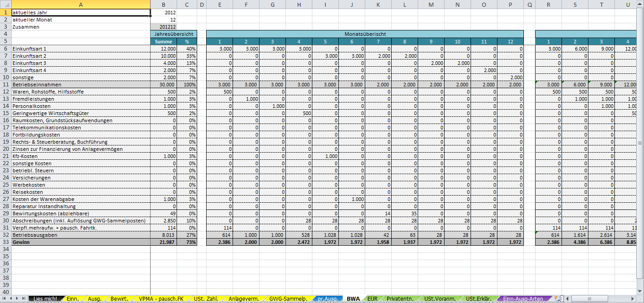Open the 'Lies mich!' sheet tab
This screenshot has width=644, height=303.
click(45, 299)
